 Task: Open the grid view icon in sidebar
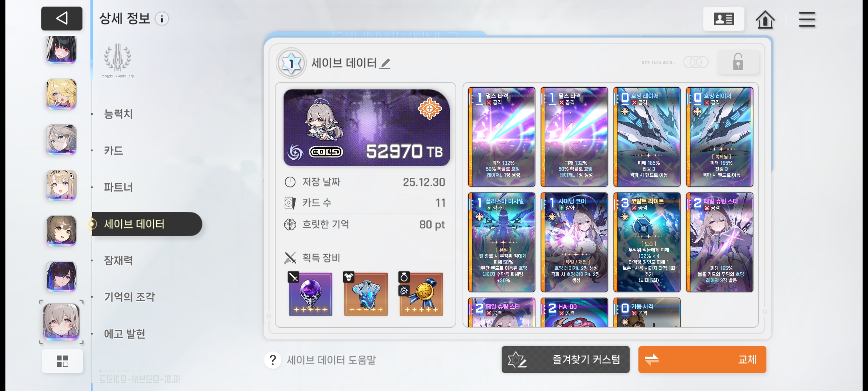(62, 361)
